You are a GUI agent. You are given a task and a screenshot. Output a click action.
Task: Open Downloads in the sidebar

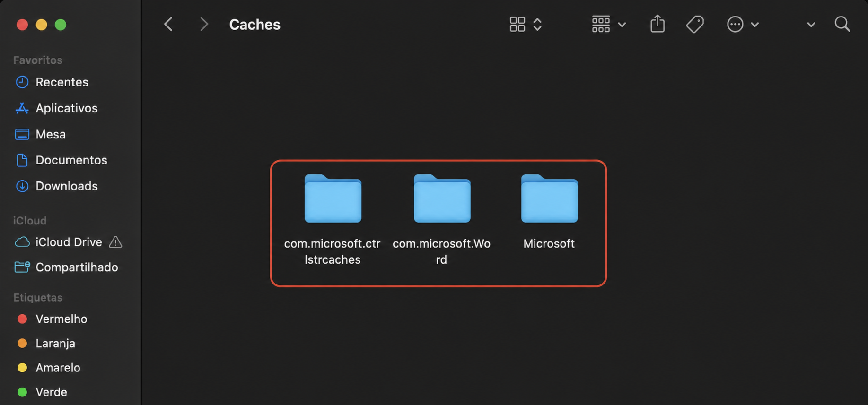pos(67,186)
